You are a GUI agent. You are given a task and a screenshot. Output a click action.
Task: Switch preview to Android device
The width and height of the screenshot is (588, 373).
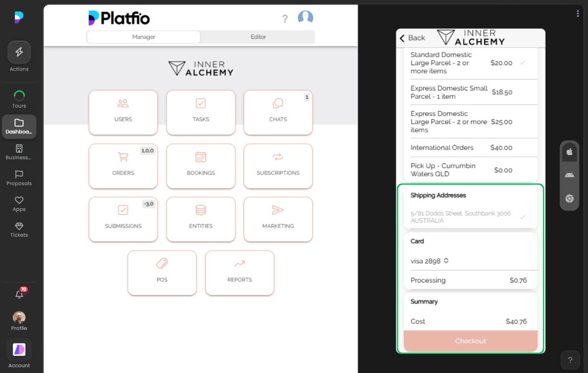tap(569, 175)
